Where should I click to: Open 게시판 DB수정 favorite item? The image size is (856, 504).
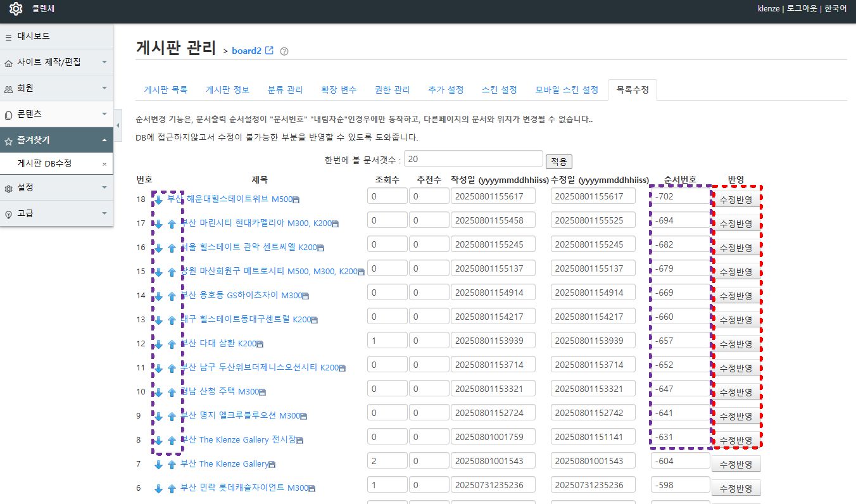pos(44,163)
